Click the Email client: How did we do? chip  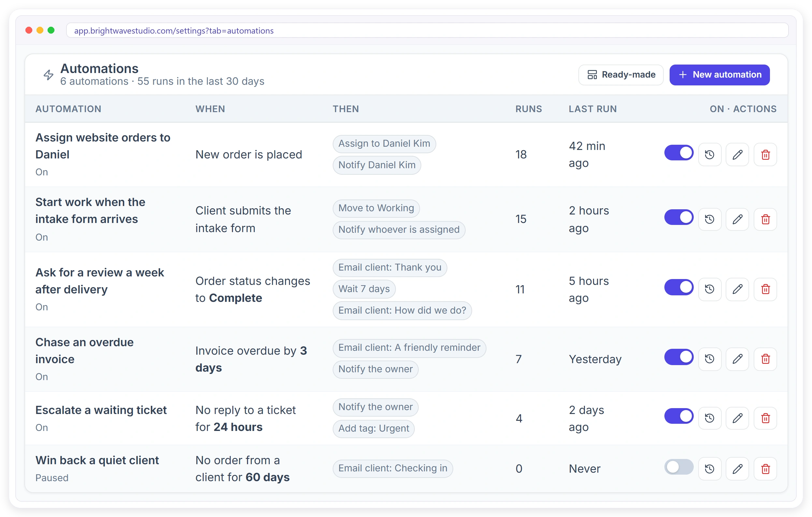tap(402, 311)
